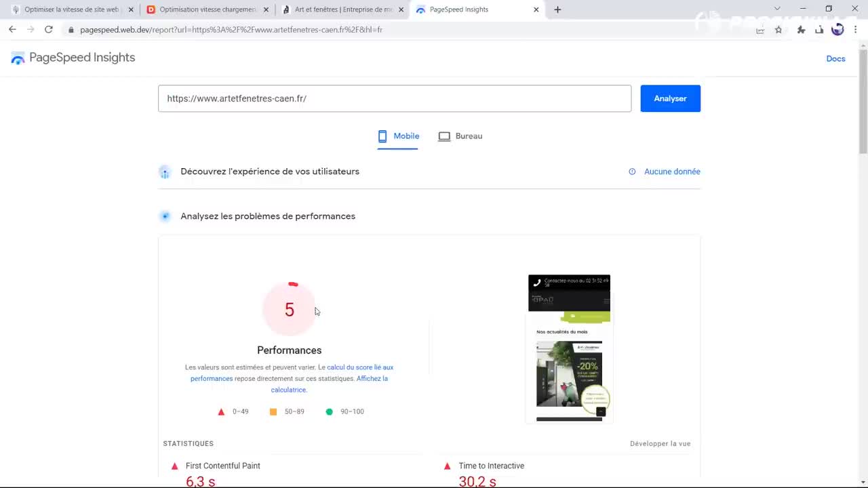Click the Performances heading
Image resolution: width=868 pixels, height=488 pixels.
[290, 350]
